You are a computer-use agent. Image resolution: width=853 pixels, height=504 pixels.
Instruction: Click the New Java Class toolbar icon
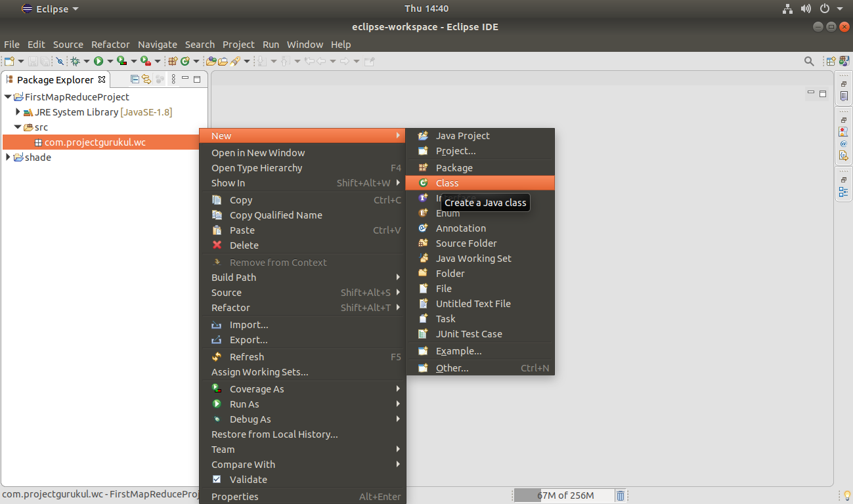point(185,61)
